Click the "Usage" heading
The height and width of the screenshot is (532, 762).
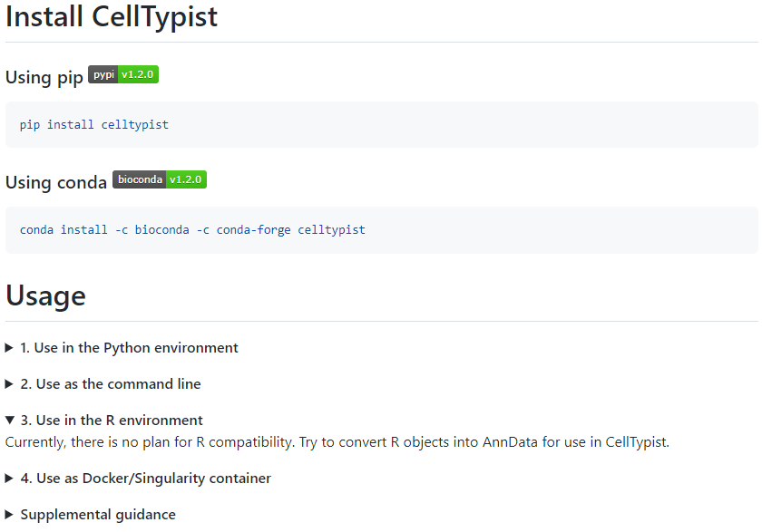pyautogui.click(x=45, y=295)
